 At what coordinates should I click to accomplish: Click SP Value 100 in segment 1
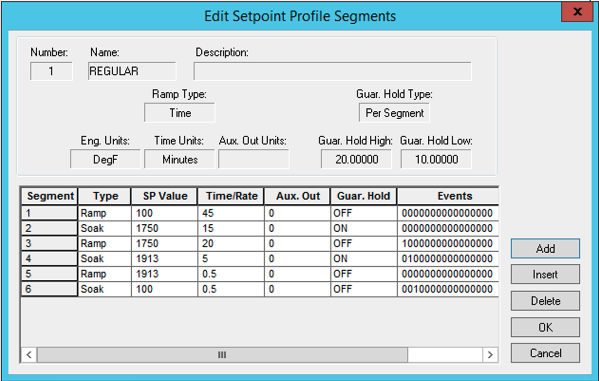coord(165,213)
